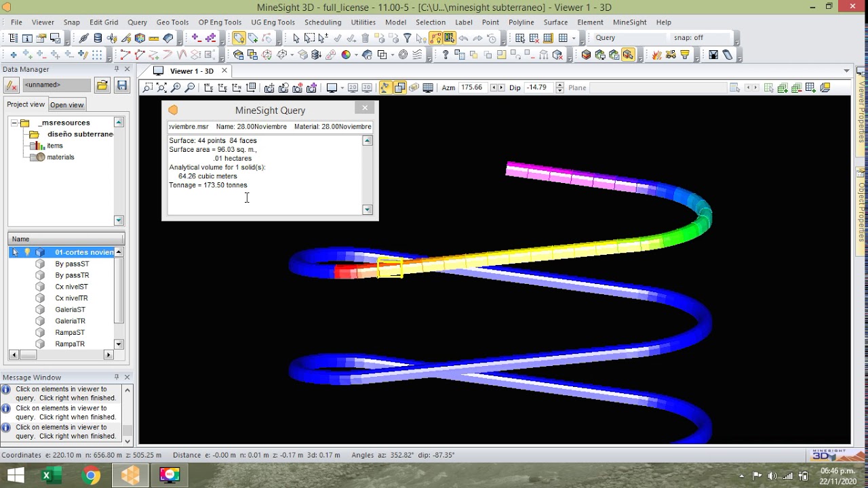Open the color wheel dropdown arrow
Image resolution: width=868 pixels, height=488 pixels.
(356, 55)
